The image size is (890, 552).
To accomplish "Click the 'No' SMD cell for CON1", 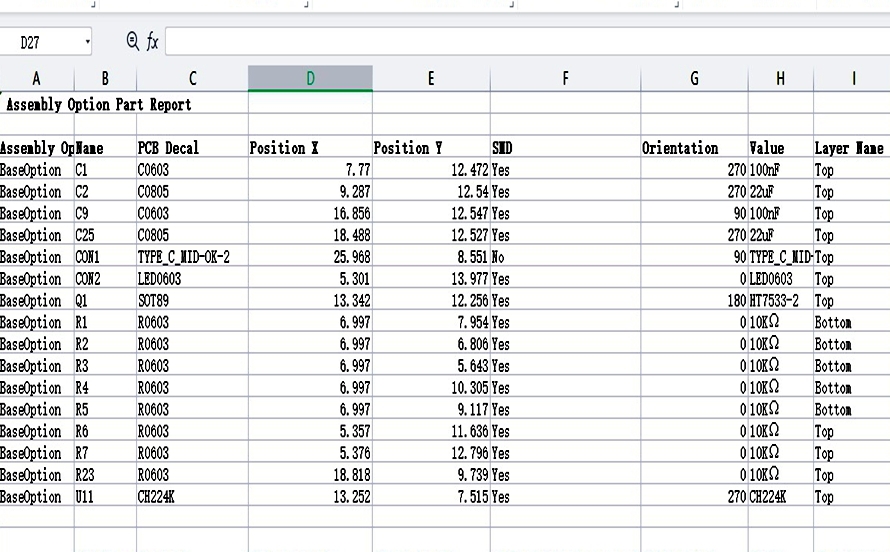I will click(x=500, y=257).
